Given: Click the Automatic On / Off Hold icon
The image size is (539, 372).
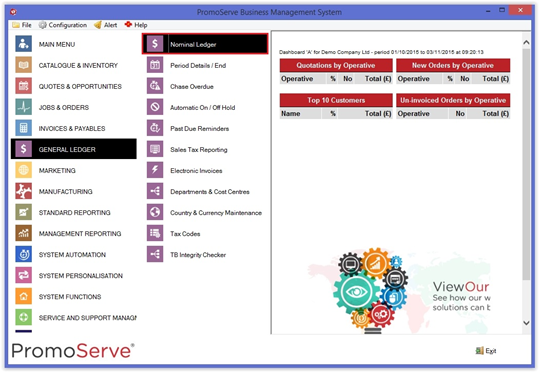Looking at the screenshot, I should click(x=155, y=107).
